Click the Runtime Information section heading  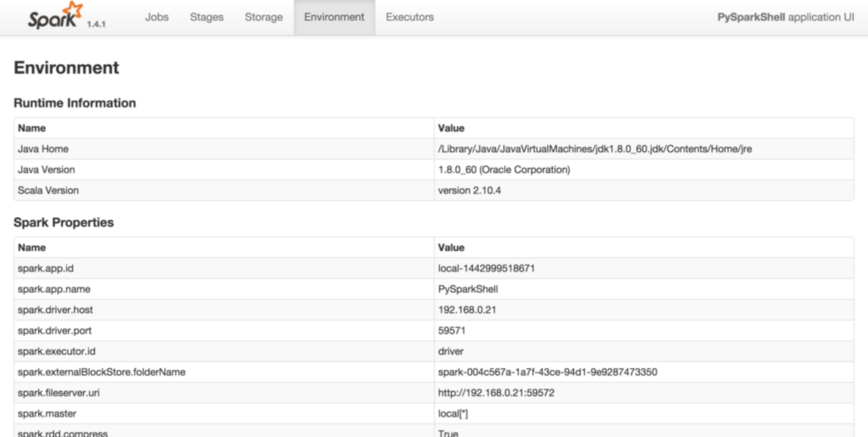[74, 103]
